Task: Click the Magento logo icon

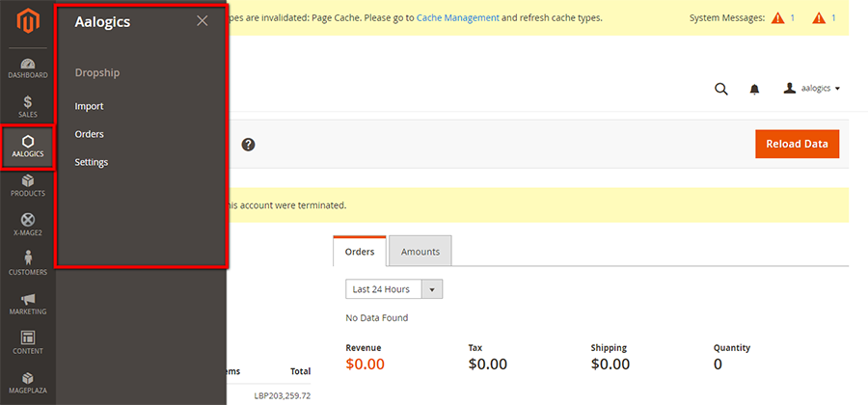Action: pos(28,22)
